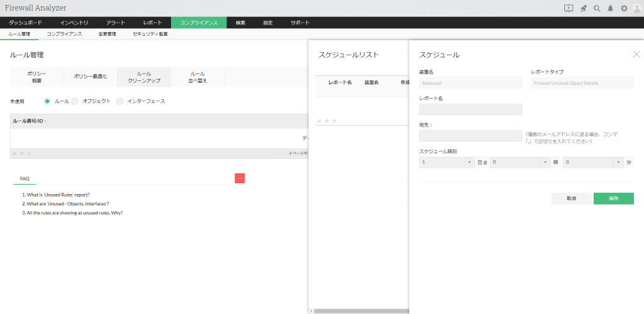
Task: Click the 取消 cancel button
Action: [571, 198]
